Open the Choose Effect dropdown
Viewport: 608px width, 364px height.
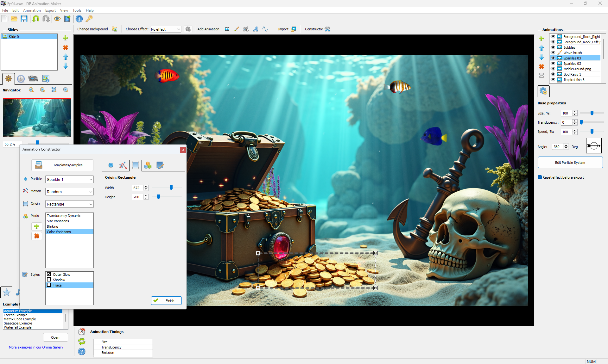pos(165,29)
